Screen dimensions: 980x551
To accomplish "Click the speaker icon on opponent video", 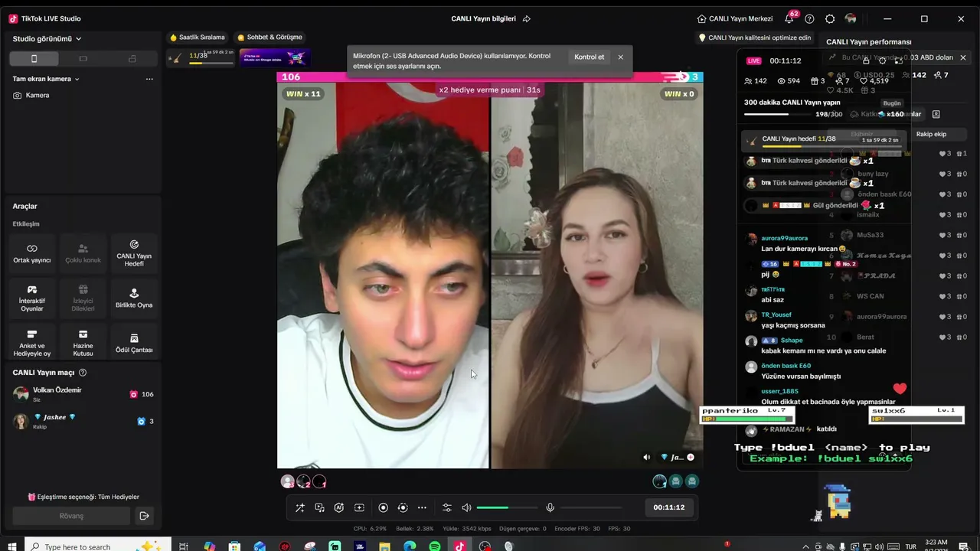I will (x=646, y=457).
